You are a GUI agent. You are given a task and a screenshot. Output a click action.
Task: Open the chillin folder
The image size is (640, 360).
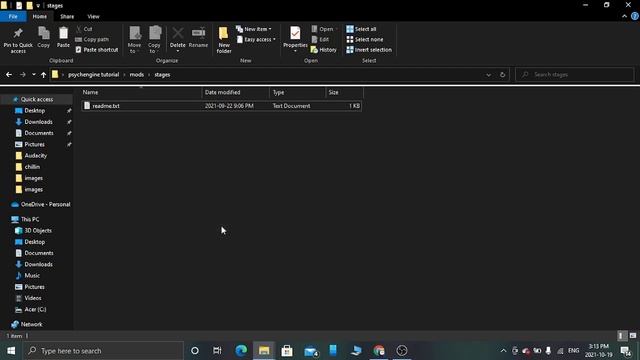pyautogui.click(x=32, y=167)
